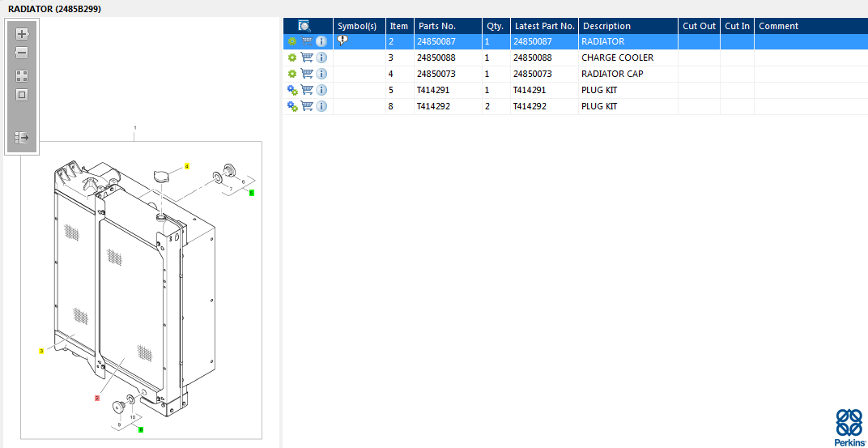Click the search icon in table header

pos(304,26)
